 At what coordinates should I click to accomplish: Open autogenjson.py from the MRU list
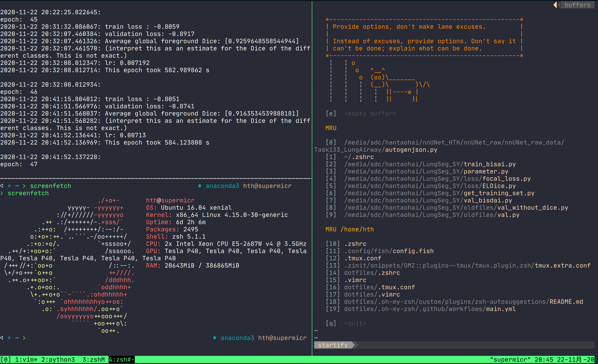(x=411, y=150)
